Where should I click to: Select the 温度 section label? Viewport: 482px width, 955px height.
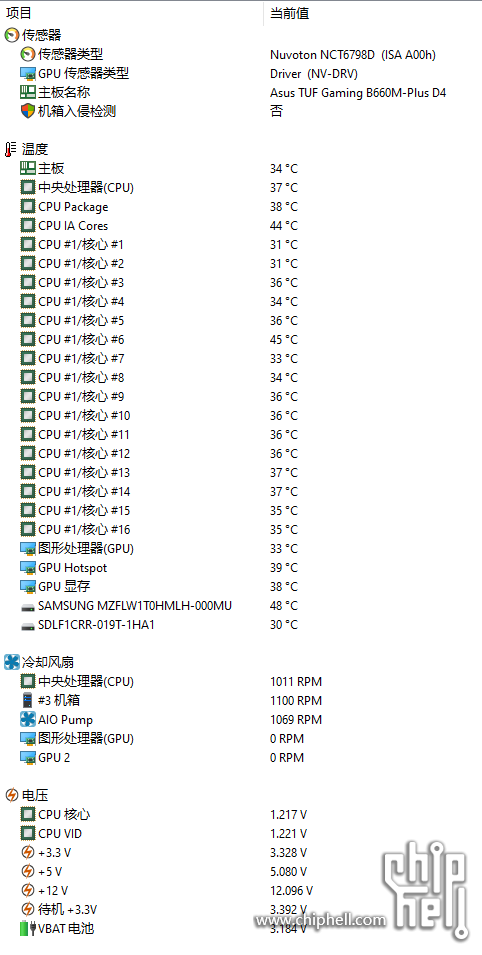(35, 149)
